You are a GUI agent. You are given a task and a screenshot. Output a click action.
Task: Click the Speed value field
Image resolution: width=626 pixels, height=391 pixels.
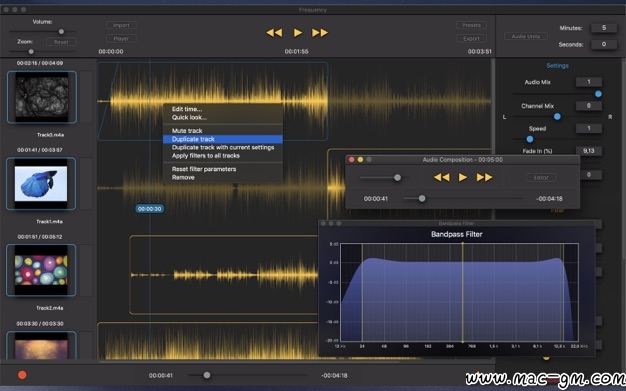588,128
